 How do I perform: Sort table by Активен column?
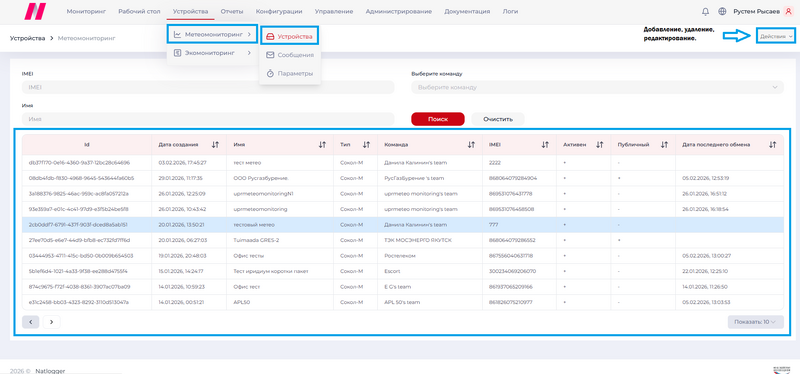pos(599,144)
